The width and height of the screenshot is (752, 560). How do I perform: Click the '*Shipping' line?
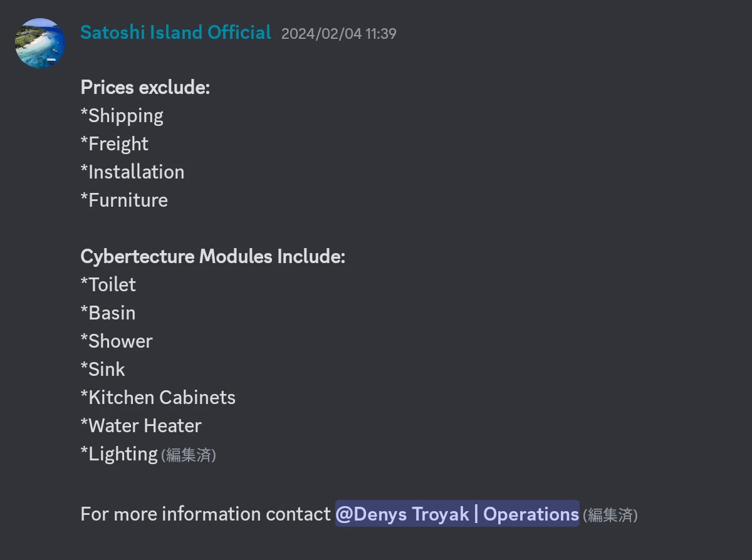122,116
